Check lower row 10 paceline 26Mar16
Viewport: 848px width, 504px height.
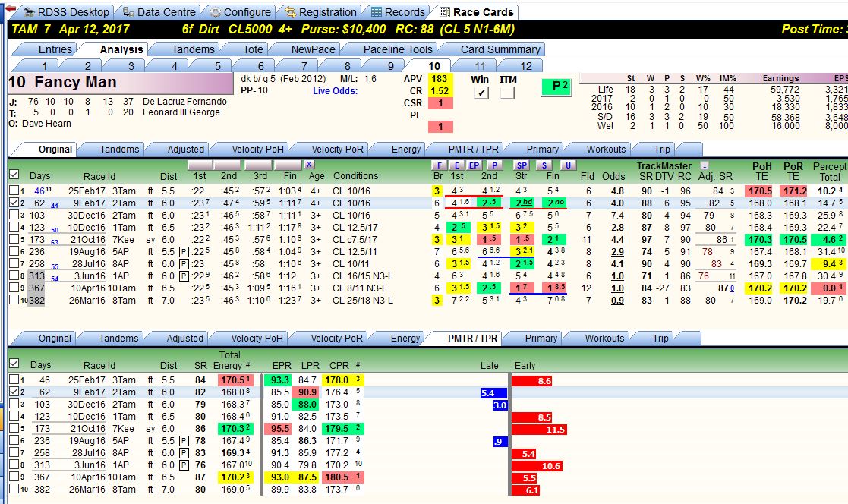pyautogui.click(x=14, y=489)
